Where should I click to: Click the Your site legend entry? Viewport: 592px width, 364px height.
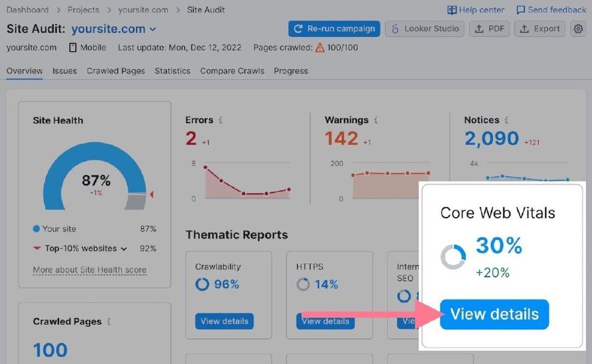[55, 229]
